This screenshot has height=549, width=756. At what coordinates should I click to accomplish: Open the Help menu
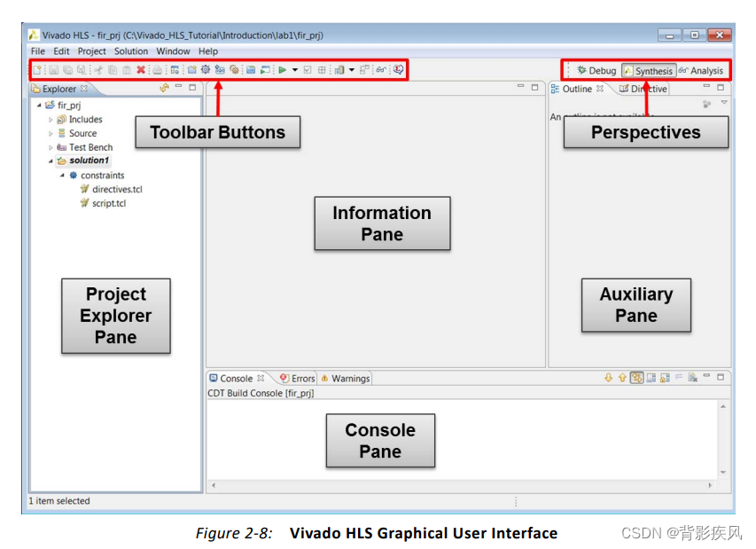click(x=208, y=51)
